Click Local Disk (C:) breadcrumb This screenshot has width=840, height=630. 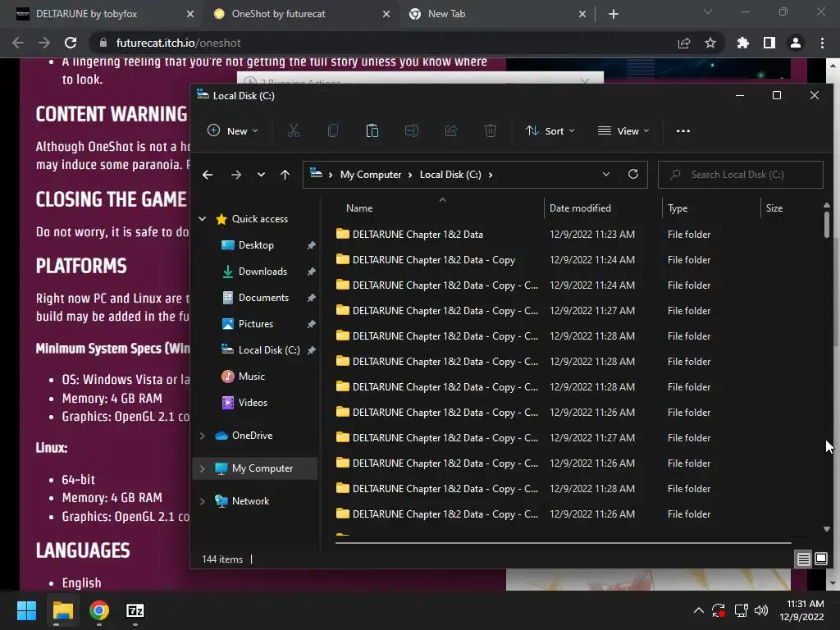click(x=450, y=175)
